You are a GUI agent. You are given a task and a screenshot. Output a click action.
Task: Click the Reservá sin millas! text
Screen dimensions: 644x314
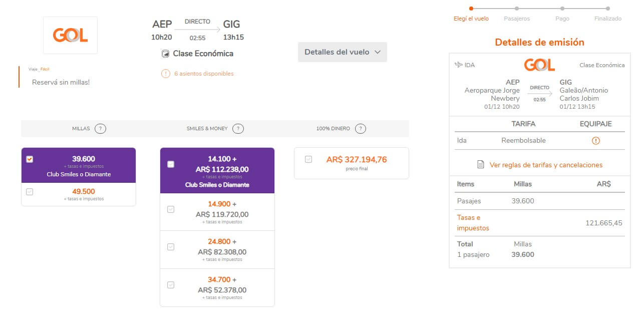61,82
